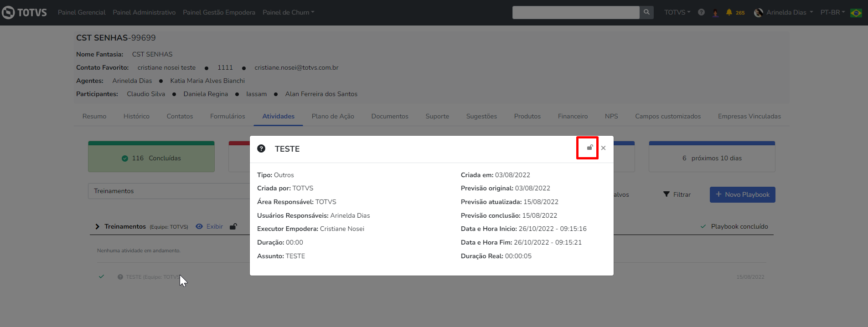
Task: Toggle the 116 Concluídas status filter card
Action: pos(151,158)
